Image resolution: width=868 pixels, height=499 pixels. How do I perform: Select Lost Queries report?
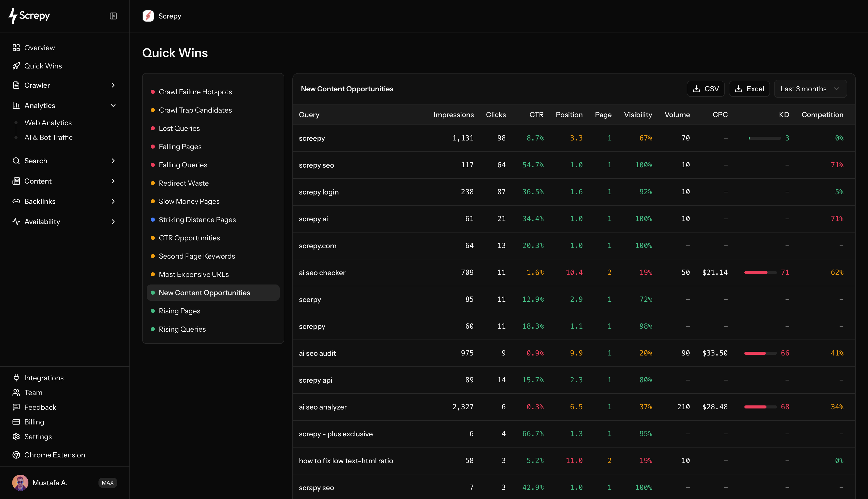tap(213, 128)
